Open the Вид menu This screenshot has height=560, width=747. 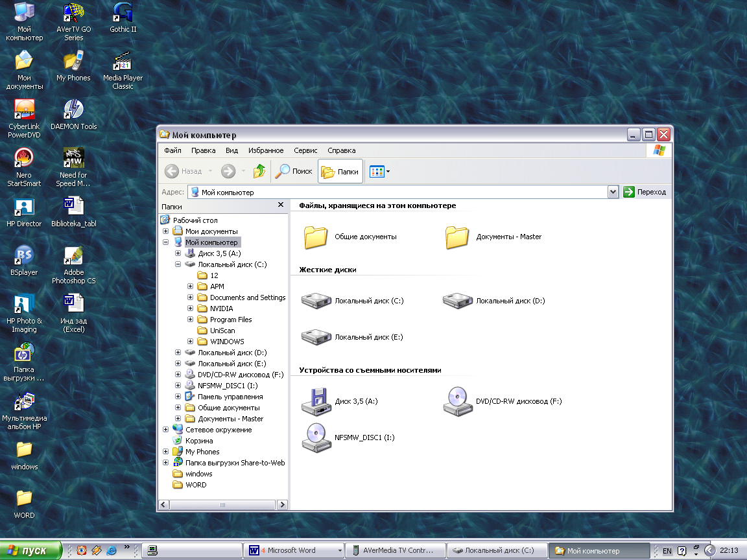[x=231, y=150]
